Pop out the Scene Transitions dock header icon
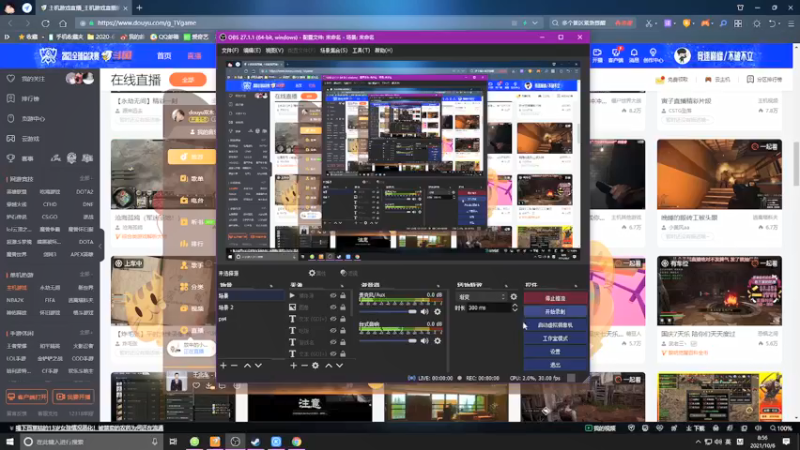 (x=506, y=285)
